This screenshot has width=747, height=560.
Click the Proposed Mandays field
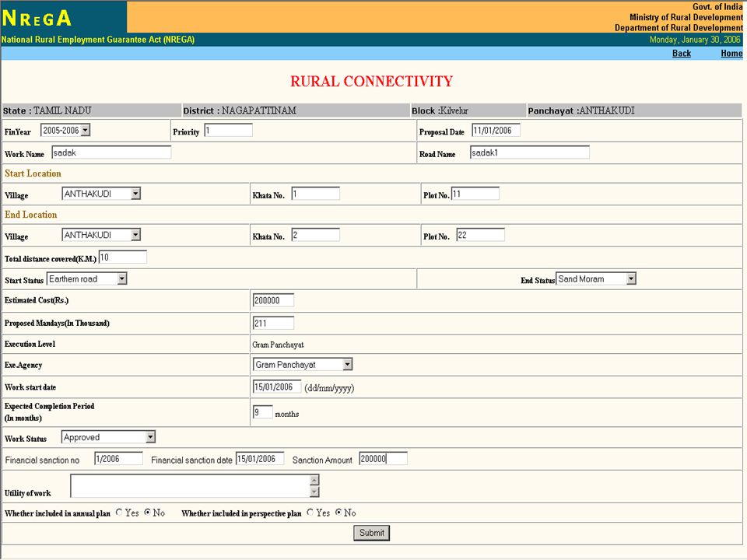(x=273, y=323)
